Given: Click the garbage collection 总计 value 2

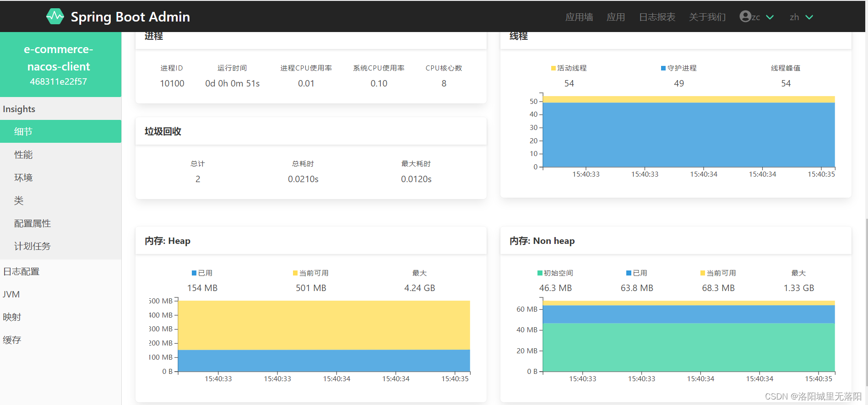Looking at the screenshot, I should click(198, 179).
